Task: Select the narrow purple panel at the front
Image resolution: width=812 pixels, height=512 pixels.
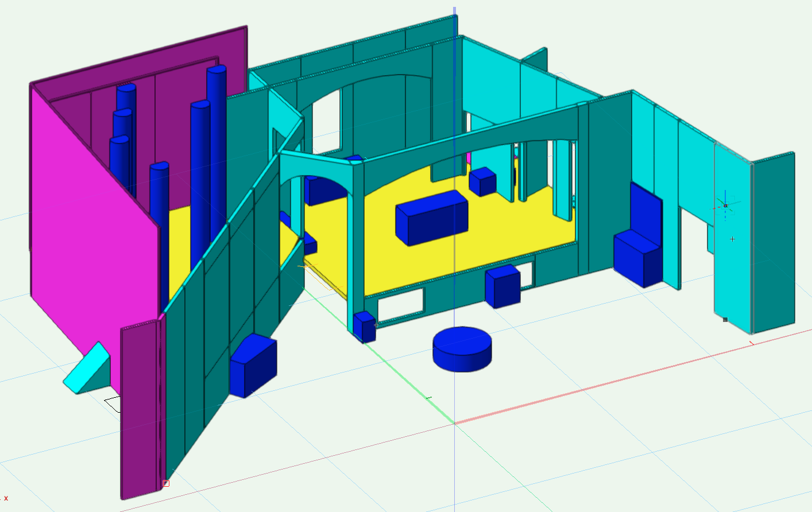Action: click(x=141, y=410)
